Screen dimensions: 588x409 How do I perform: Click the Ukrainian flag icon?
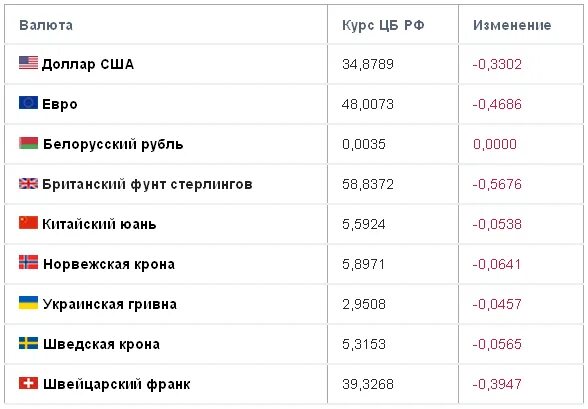click(x=28, y=303)
